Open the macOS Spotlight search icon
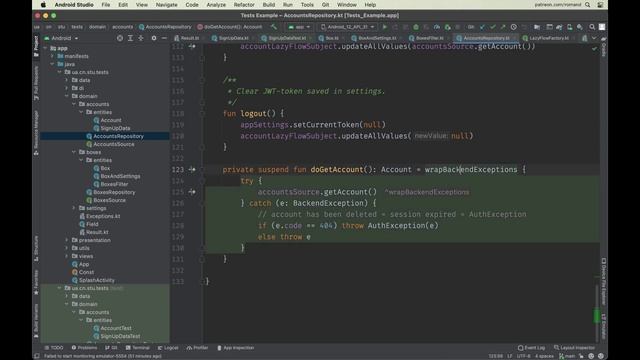 (x=587, y=5)
